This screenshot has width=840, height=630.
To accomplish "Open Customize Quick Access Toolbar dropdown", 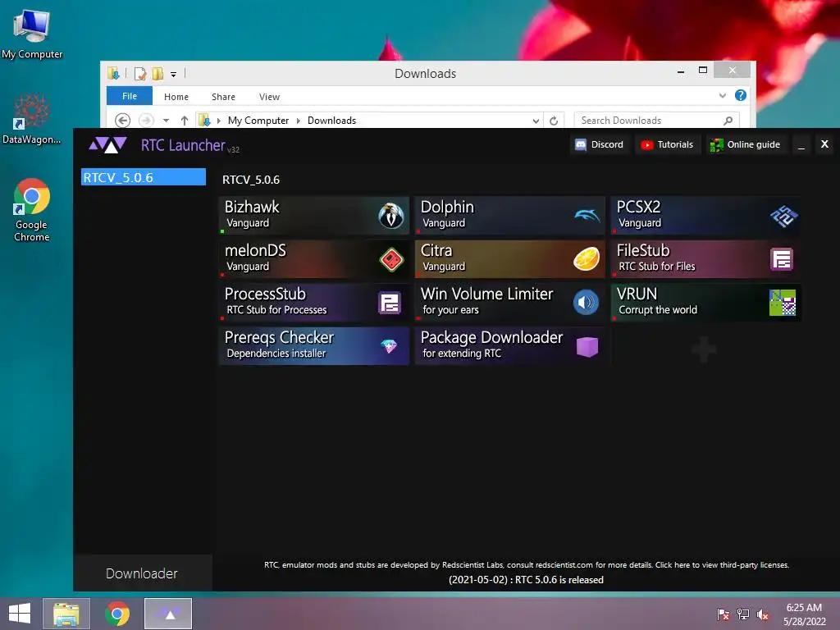I will [174, 75].
